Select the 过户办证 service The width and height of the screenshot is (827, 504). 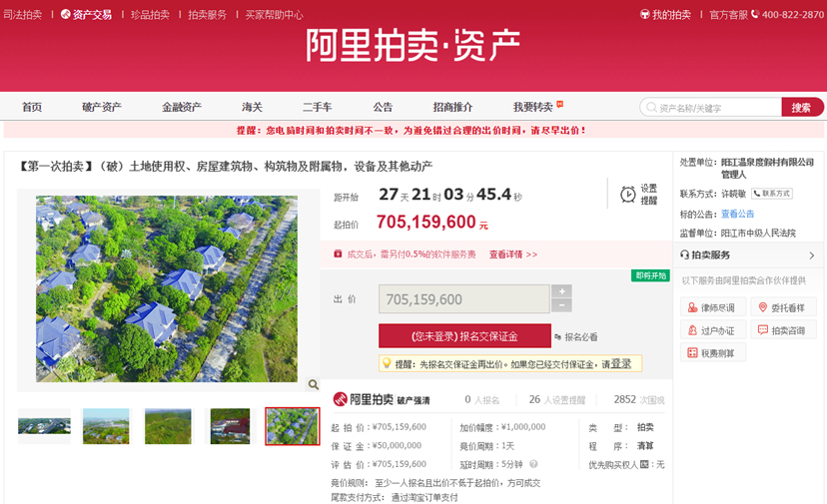pyautogui.click(x=713, y=330)
